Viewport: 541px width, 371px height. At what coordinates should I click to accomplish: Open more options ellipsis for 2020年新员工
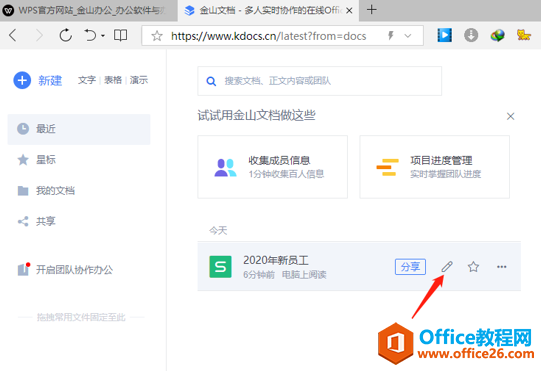pos(502,266)
